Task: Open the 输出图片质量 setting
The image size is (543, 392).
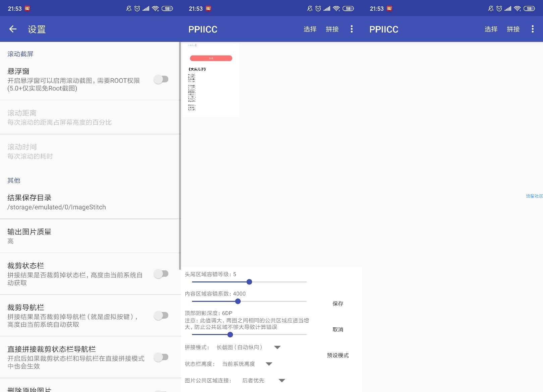Action: (x=90, y=236)
